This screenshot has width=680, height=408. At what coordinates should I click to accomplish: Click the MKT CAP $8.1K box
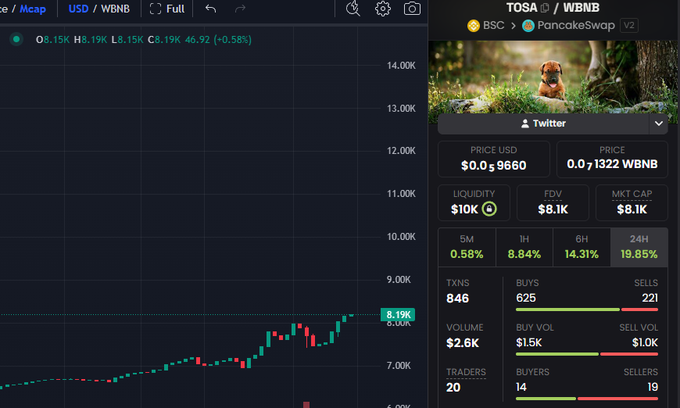coord(631,203)
